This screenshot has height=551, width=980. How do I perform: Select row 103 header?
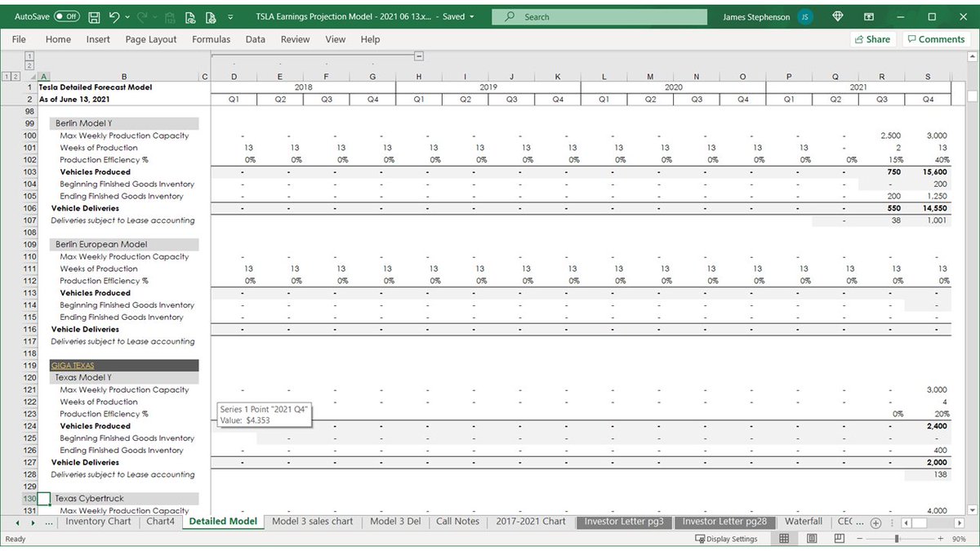coord(30,172)
